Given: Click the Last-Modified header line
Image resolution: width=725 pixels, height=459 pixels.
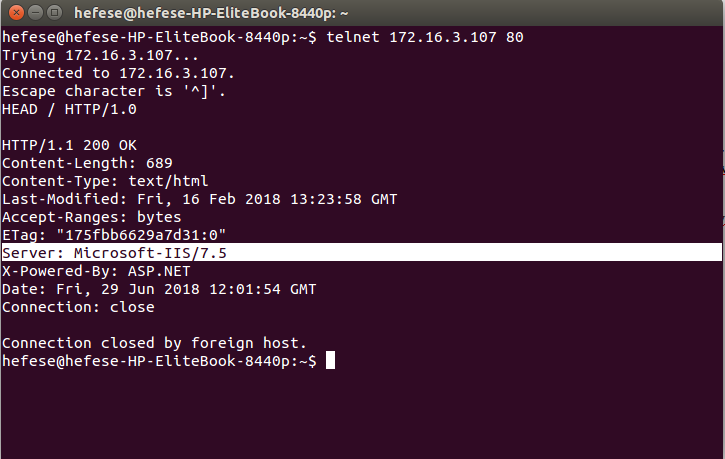Looking at the screenshot, I should (x=200, y=199).
